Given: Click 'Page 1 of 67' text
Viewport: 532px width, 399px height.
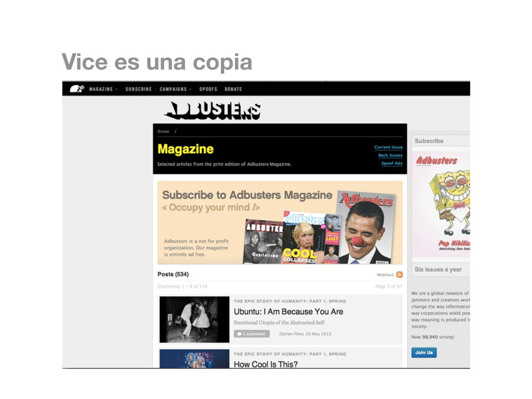Looking at the screenshot, I should [x=389, y=286].
